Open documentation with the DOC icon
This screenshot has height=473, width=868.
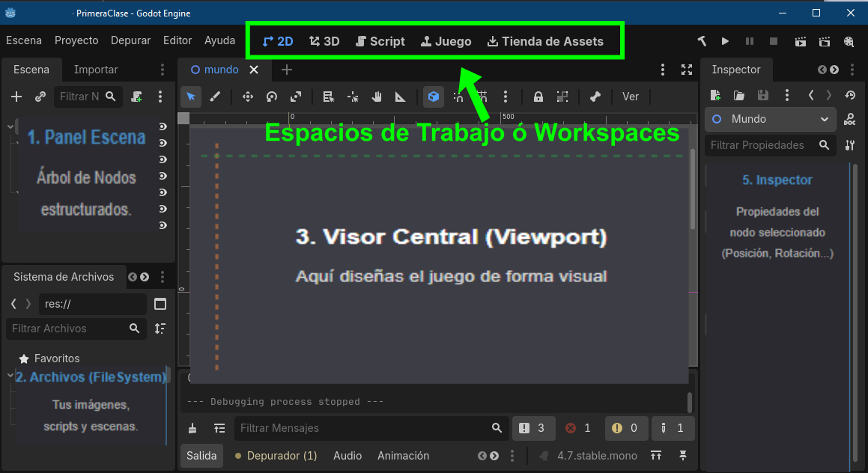click(850, 119)
